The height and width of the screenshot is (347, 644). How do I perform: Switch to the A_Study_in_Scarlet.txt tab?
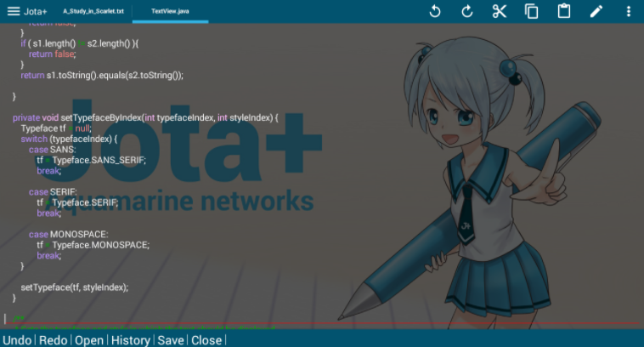pos(93,12)
